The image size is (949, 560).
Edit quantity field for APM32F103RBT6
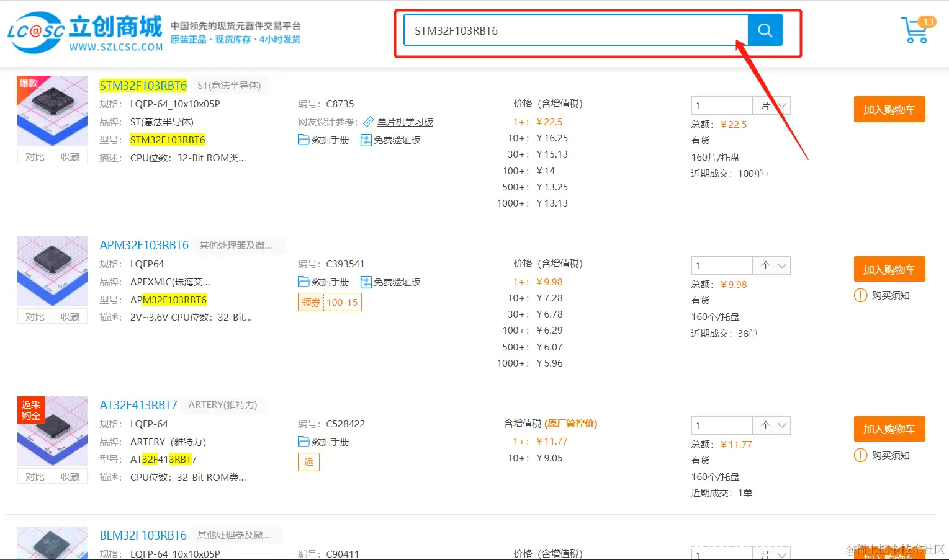722,266
